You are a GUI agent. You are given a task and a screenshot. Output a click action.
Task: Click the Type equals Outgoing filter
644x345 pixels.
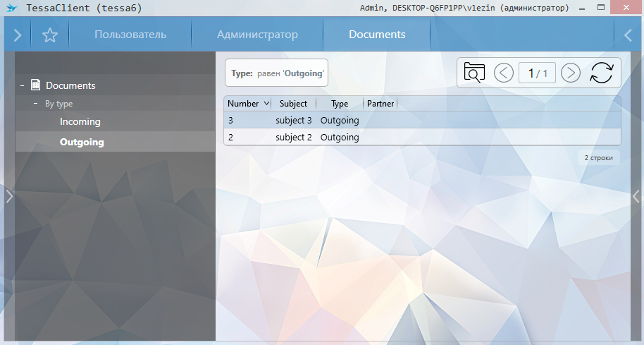pyautogui.click(x=277, y=73)
